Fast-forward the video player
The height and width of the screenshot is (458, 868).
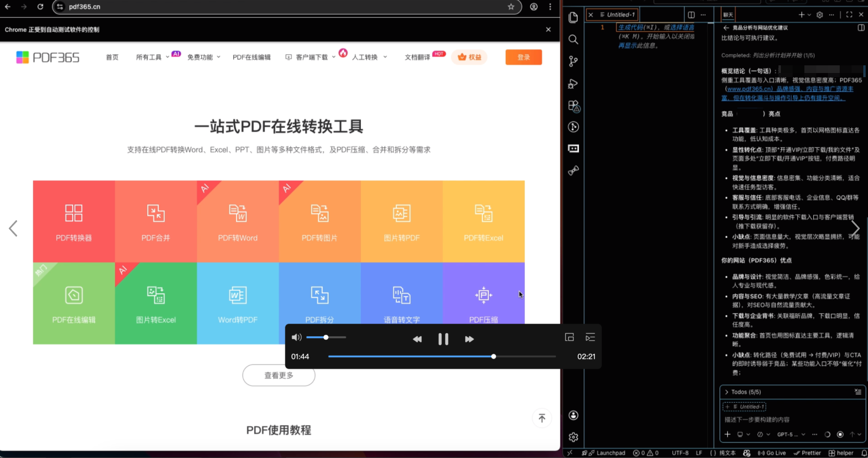[469, 339]
